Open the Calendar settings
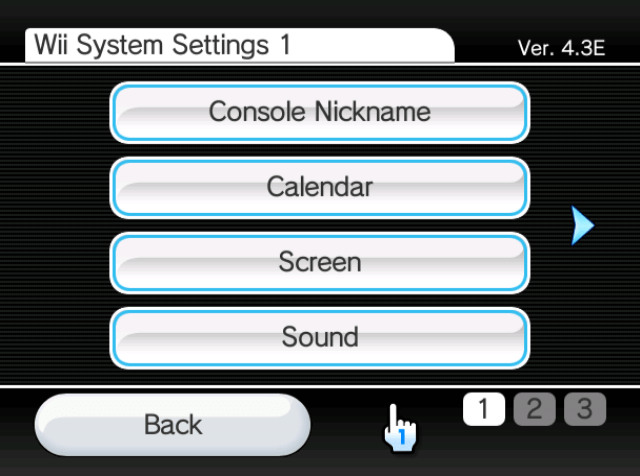640x476 pixels. click(320, 187)
